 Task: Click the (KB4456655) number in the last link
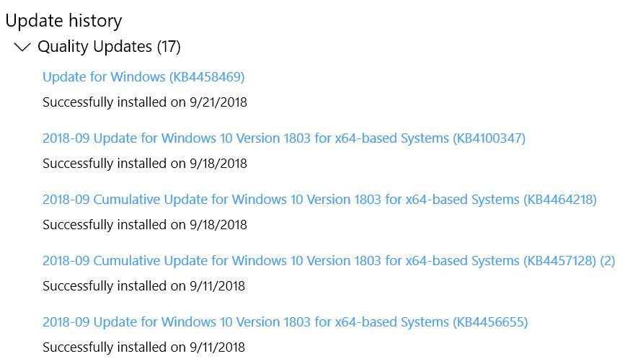489,322
